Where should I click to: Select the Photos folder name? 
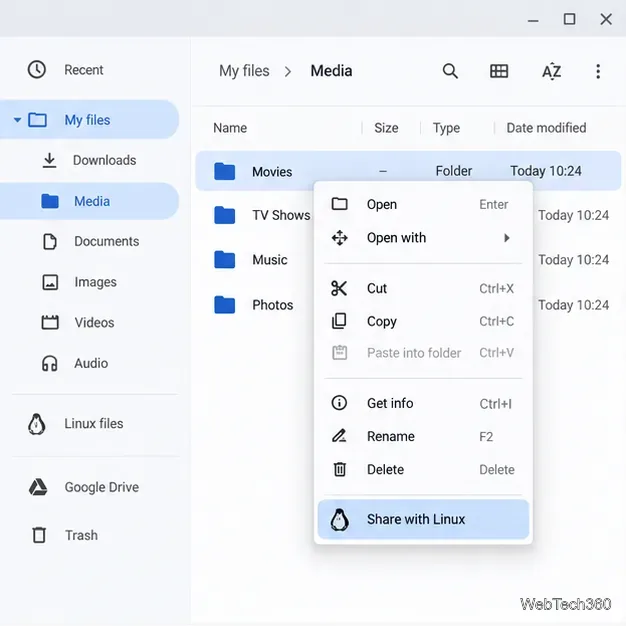(273, 305)
